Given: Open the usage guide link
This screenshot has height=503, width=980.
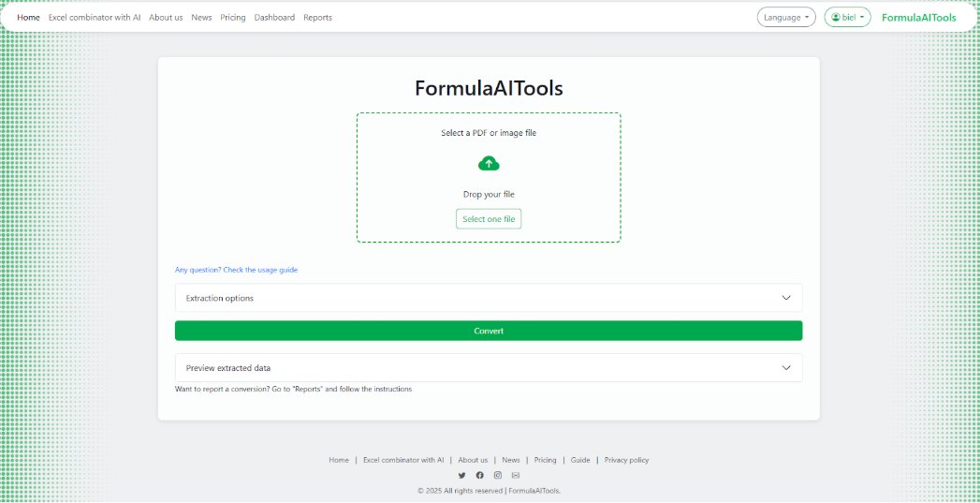Looking at the screenshot, I should coord(236,270).
